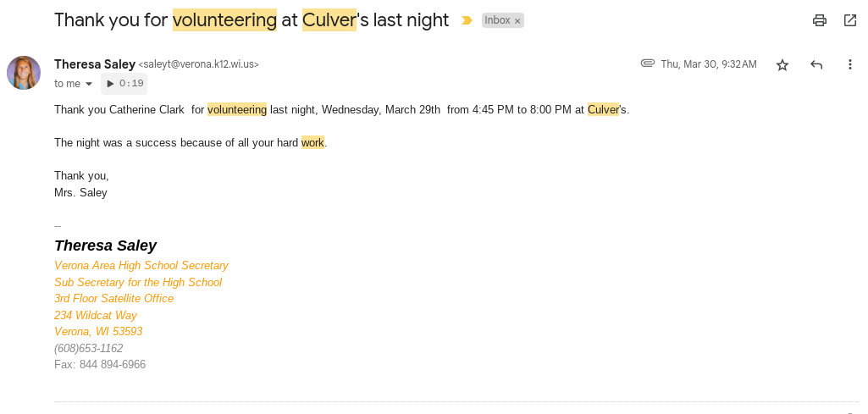Click the saleyt@verona.k12.wi.us email address
The width and height of the screenshot is (868, 414).
pyautogui.click(x=199, y=64)
